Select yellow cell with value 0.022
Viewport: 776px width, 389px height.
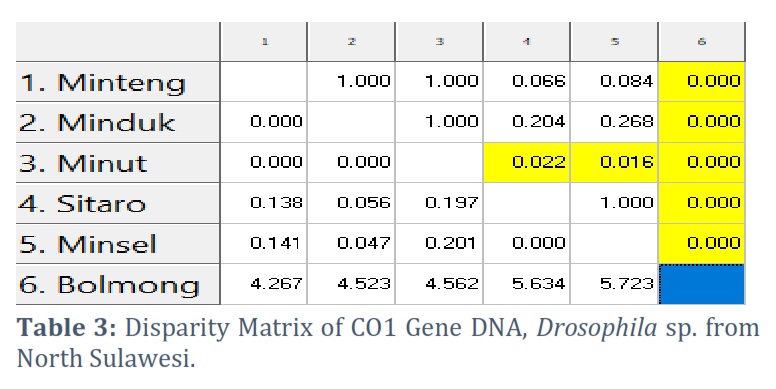[527, 163]
